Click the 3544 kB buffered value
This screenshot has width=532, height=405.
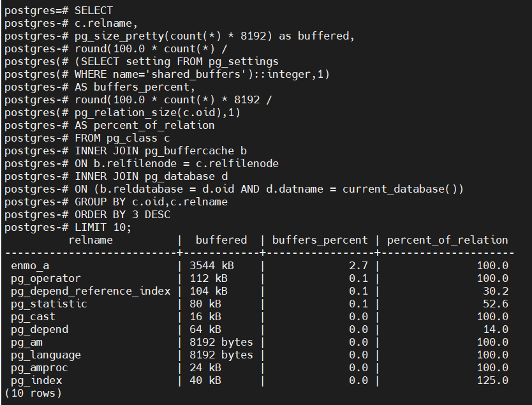pos(208,265)
